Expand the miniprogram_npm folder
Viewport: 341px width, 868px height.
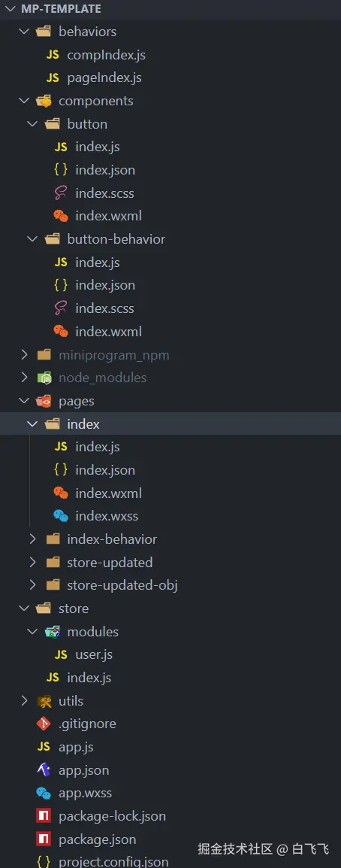point(24,355)
